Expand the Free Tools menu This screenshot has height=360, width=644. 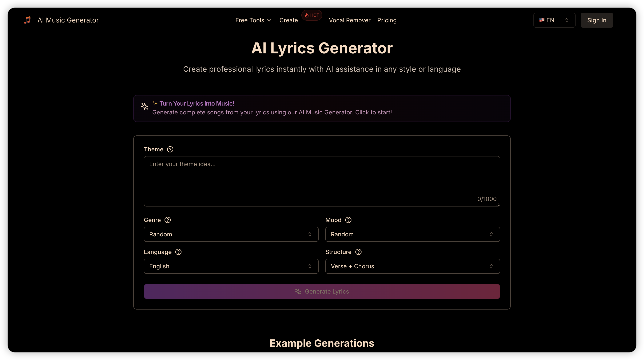253,20
